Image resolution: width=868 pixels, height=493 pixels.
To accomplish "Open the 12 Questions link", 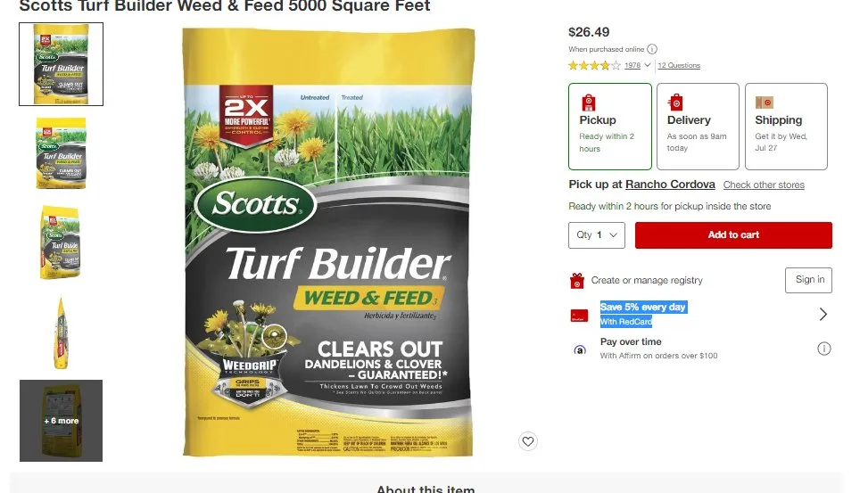I will (x=679, y=65).
